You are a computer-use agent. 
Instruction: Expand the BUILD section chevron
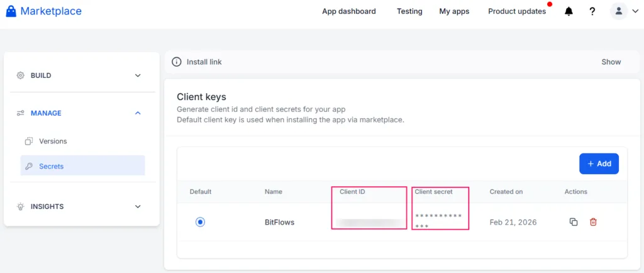coord(138,75)
